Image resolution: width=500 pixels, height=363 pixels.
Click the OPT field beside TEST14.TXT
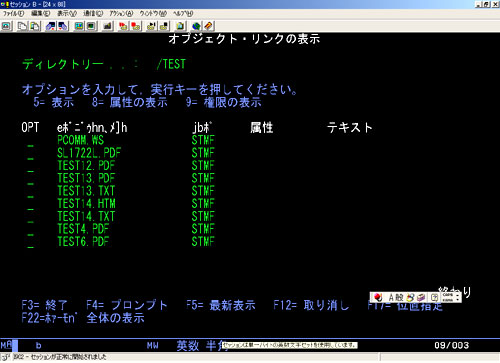pyautogui.click(x=30, y=217)
